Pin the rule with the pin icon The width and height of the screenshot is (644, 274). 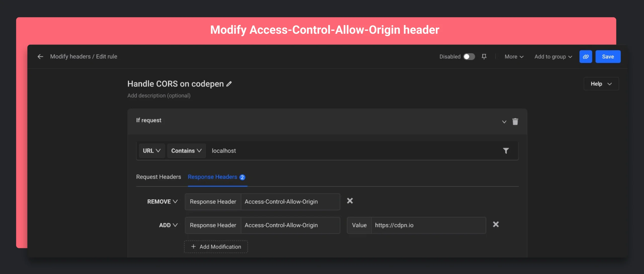(x=484, y=57)
